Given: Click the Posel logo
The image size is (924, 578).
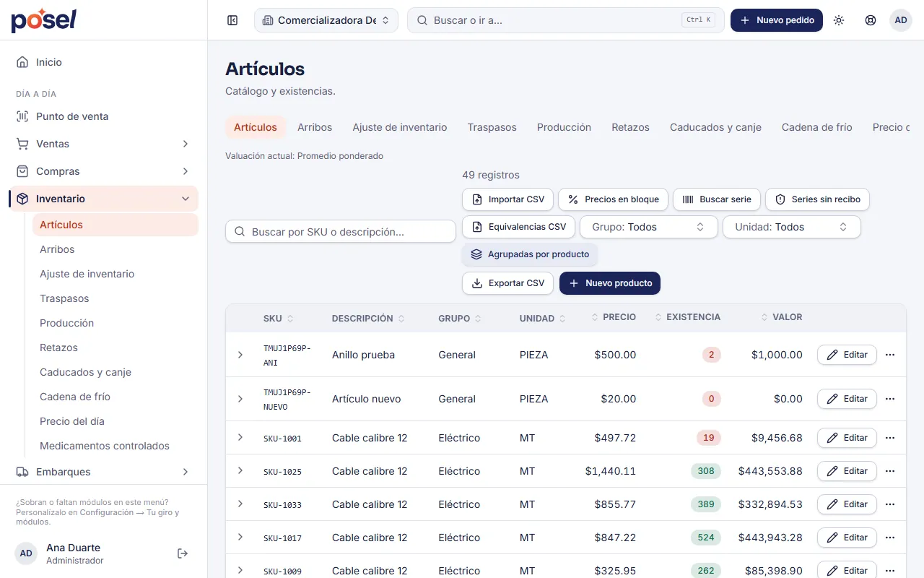Looking at the screenshot, I should 43,20.
